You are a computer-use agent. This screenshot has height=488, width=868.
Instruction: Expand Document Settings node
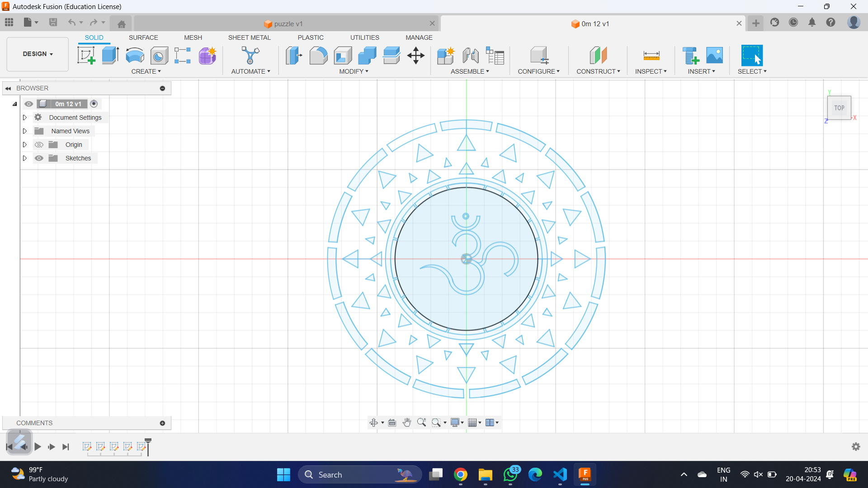(25, 117)
